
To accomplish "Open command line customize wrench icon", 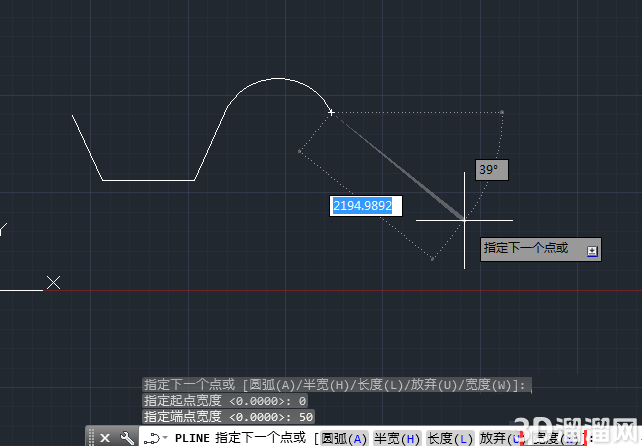I will 127,438.
